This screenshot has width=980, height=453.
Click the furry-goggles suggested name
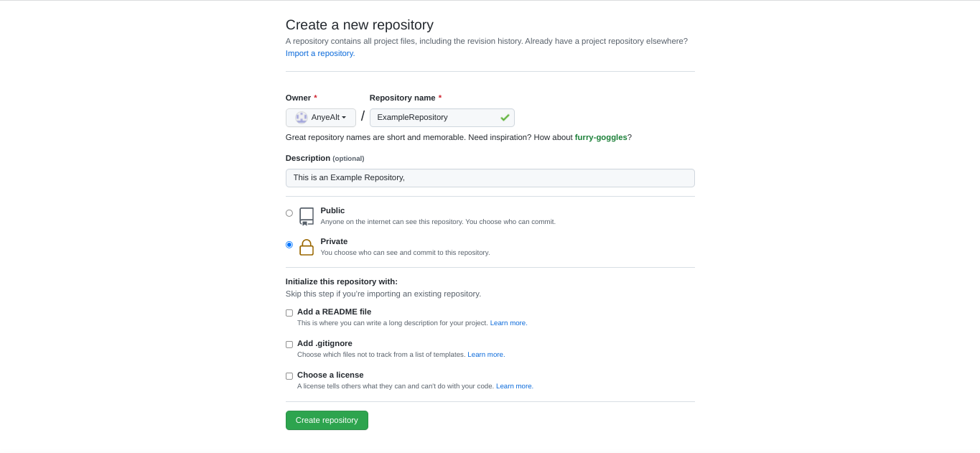click(x=602, y=137)
